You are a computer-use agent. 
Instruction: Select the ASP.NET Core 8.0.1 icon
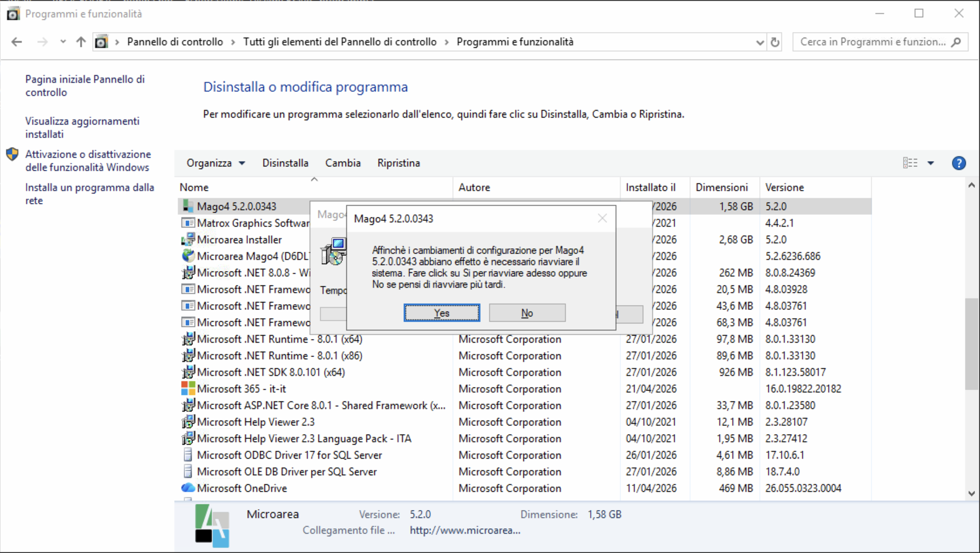coord(188,405)
